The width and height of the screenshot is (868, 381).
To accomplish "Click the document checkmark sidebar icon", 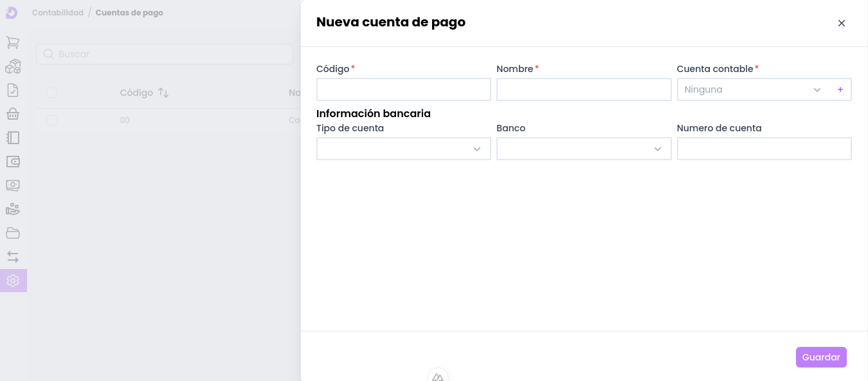I will point(13,90).
